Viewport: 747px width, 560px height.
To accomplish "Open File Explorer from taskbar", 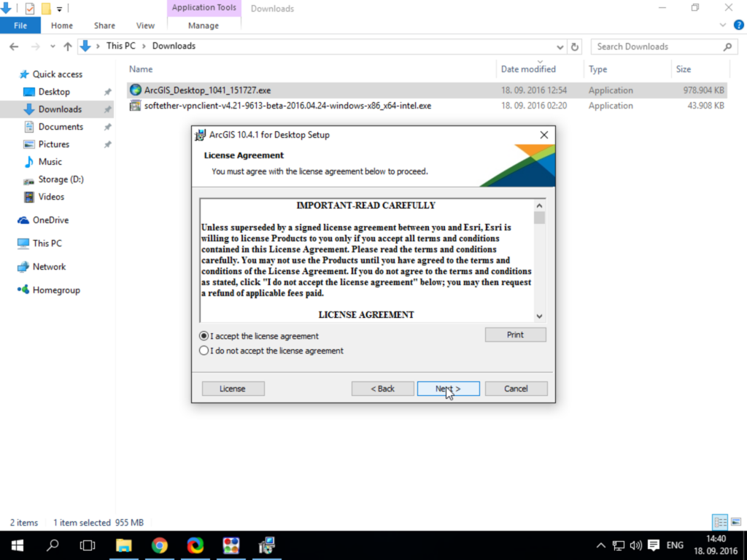I will 124,545.
